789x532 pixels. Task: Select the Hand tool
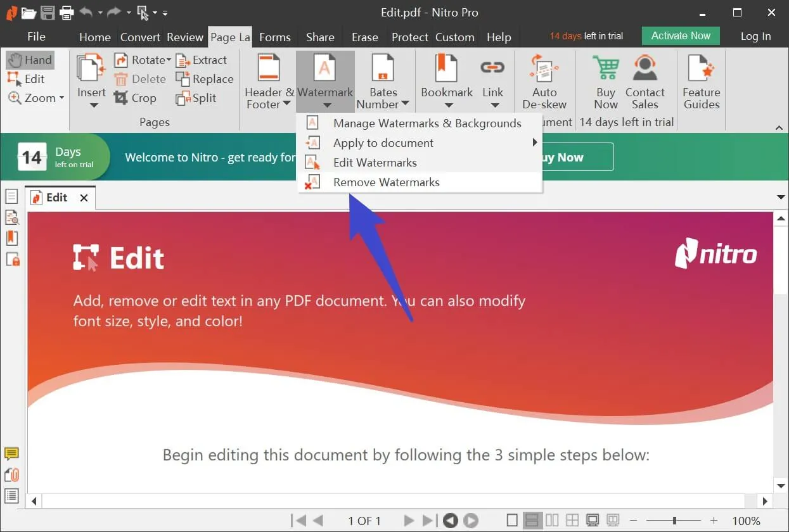pyautogui.click(x=30, y=60)
